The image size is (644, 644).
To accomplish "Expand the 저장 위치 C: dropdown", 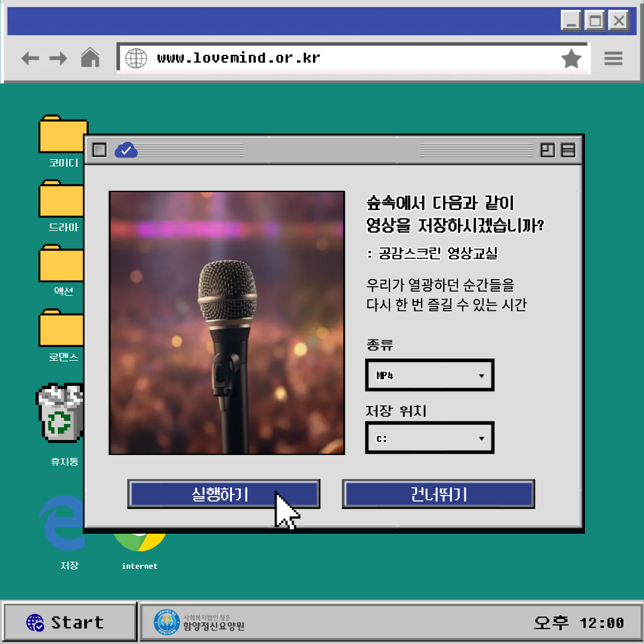I will 429,438.
